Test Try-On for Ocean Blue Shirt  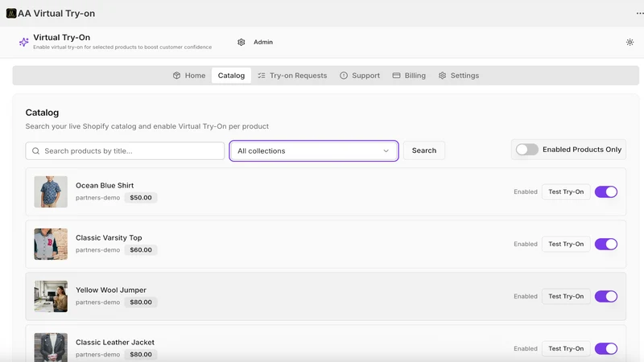[566, 191]
